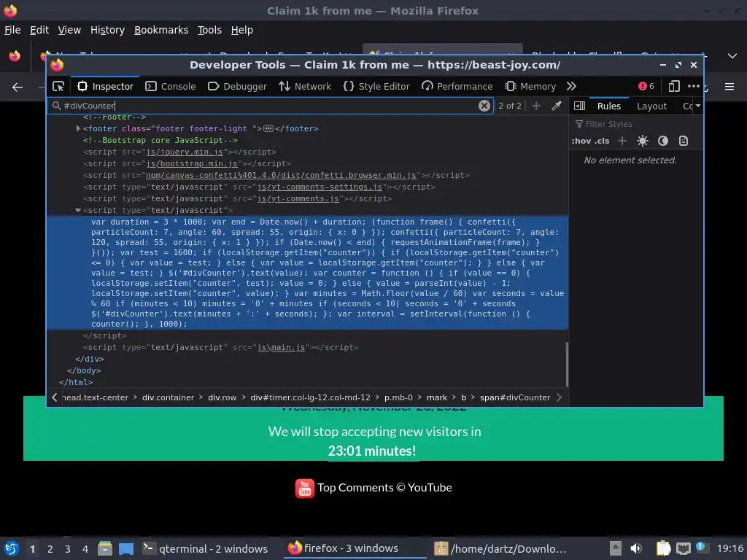Image resolution: width=747 pixels, height=560 pixels.
Task: Activate the element picker icon in DevTools
Action: point(58,86)
